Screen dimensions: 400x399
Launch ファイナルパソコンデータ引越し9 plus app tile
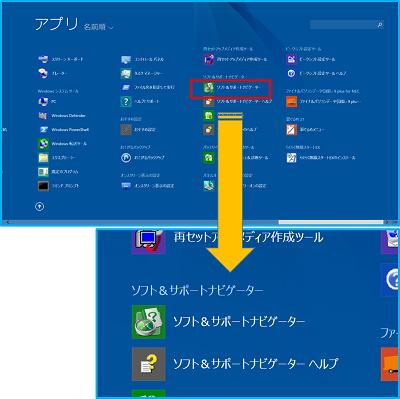(323, 102)
